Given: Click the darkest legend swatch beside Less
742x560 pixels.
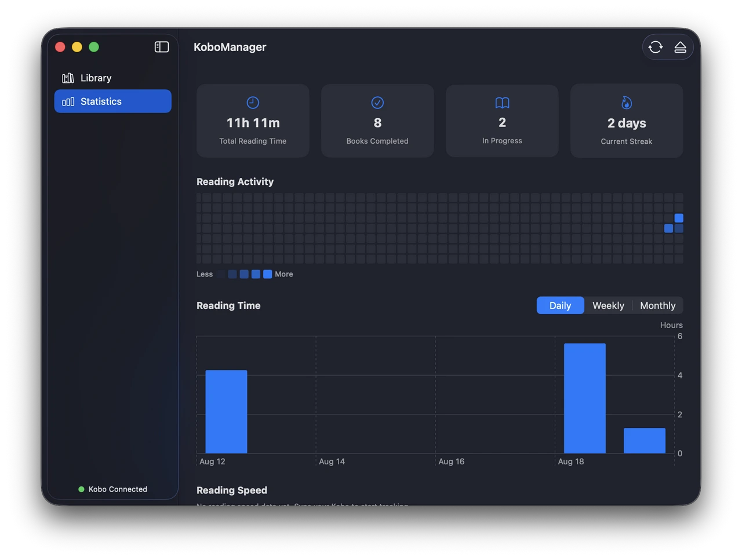Looking at the screenshot, I should (221, 274).
